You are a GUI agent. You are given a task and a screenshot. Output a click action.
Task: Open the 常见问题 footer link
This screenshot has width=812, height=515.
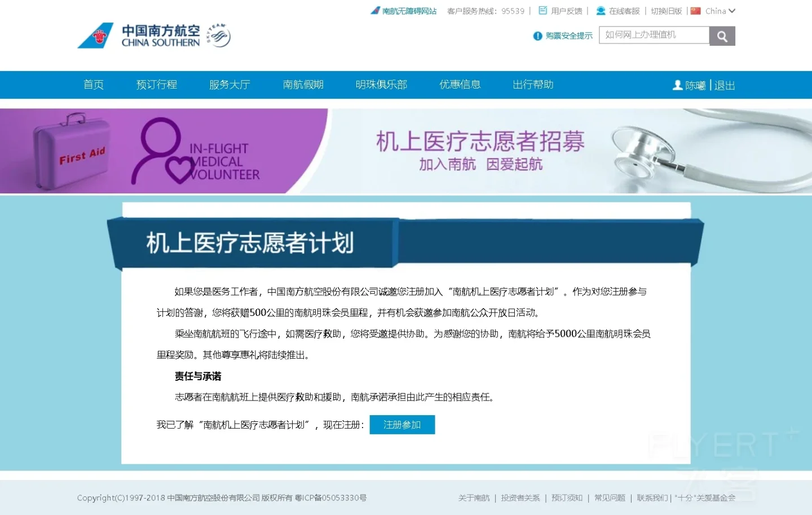(x=610, y=498)
